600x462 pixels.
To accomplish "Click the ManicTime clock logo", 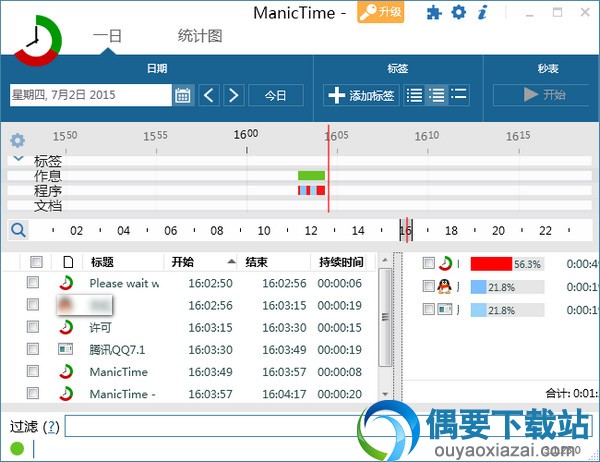I will coord(37,40).
